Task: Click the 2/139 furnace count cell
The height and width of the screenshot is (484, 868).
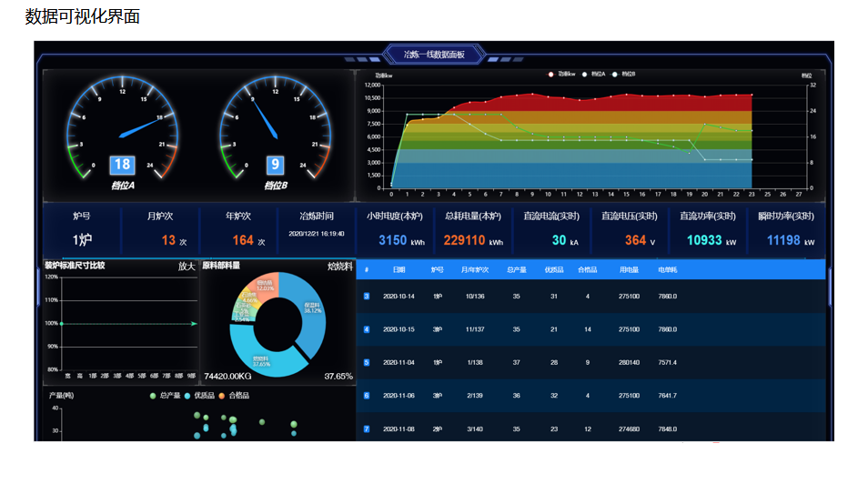Action: coord(475,396)
